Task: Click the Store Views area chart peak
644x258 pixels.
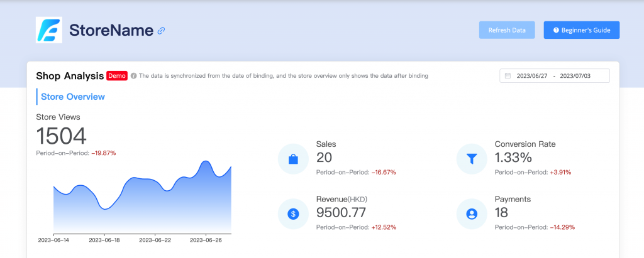Action: tap(206, 162)
